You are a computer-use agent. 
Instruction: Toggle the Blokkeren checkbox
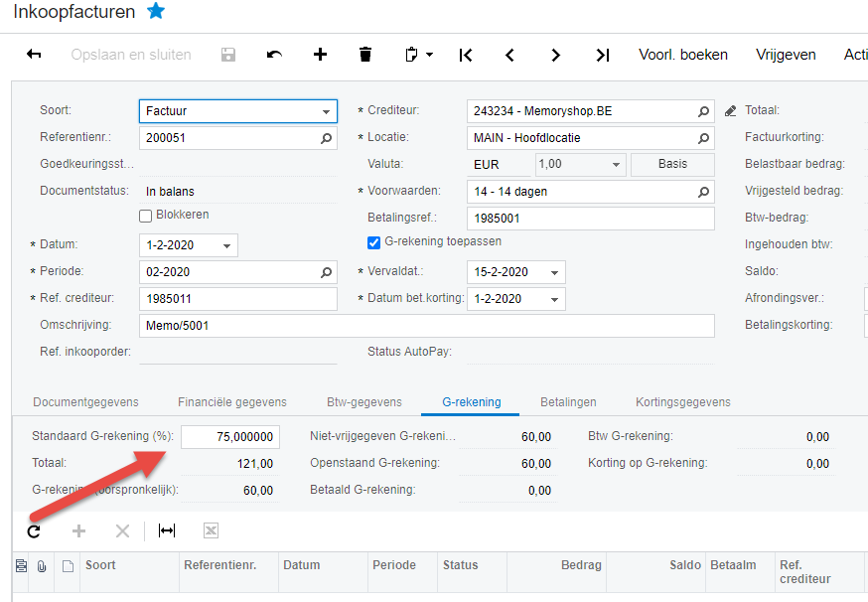pyautogui.click(x=146, y=216)
